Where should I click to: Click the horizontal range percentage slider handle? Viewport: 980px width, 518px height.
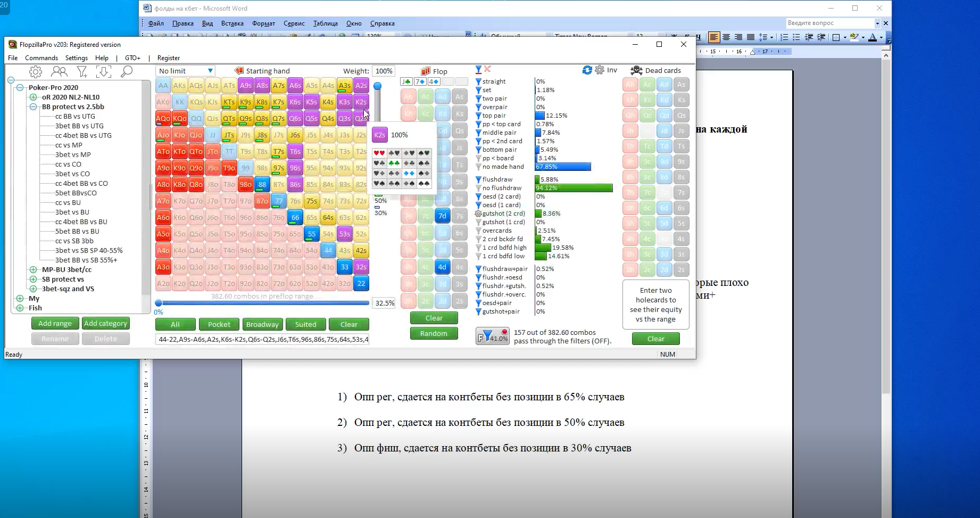[x=159, y=303]
